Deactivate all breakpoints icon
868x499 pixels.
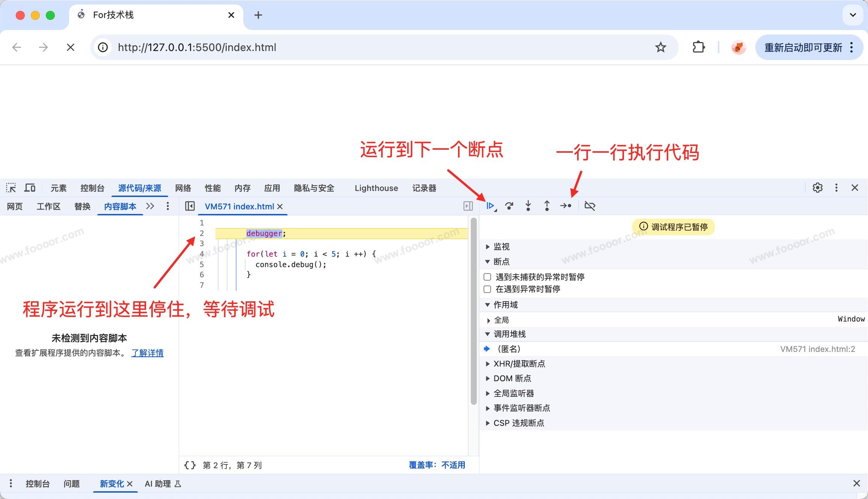coord(590,206)
